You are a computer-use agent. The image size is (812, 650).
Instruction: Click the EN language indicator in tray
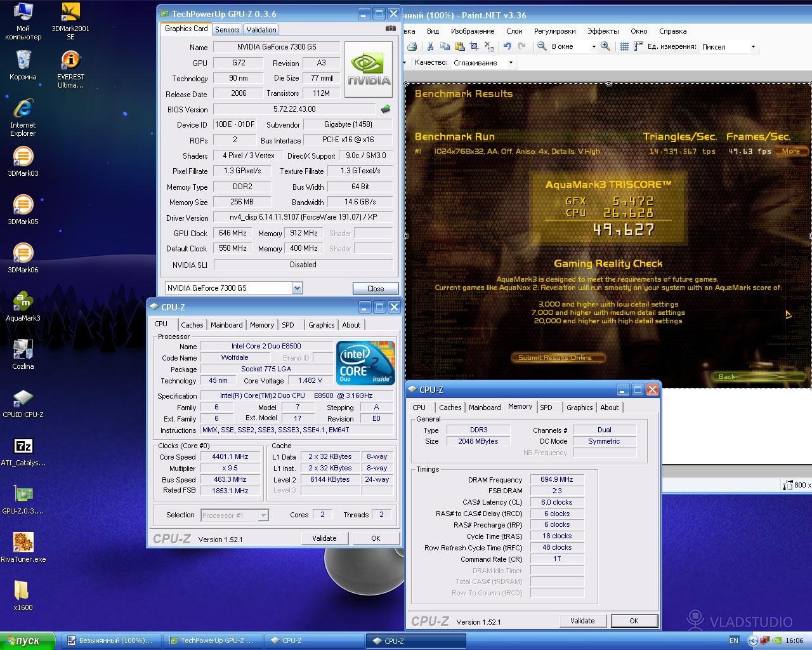coord(734,640)
